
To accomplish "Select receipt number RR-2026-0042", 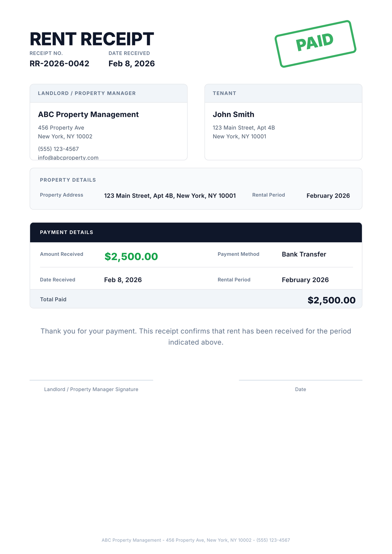I will click(x=59, y=63).
